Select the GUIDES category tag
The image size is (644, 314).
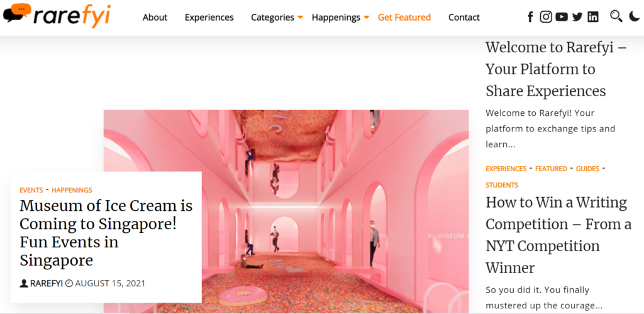[x=587, y=169]
